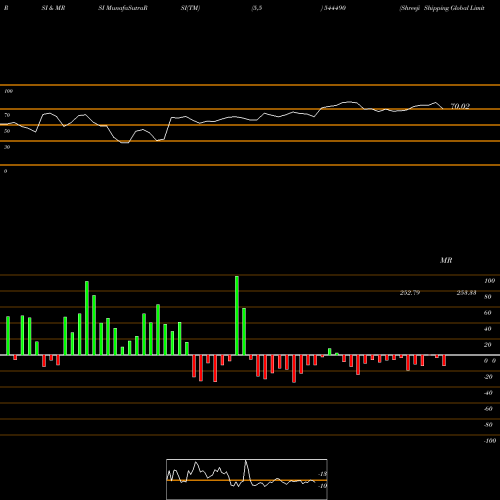
Task: Click the -19 label in mini chart
Action: 323,486
